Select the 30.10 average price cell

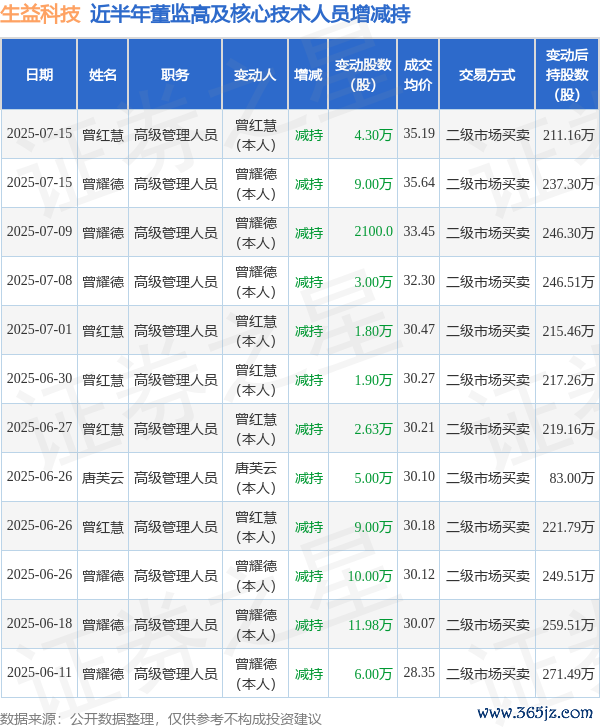pyautogui.click(x=419, y=476)
